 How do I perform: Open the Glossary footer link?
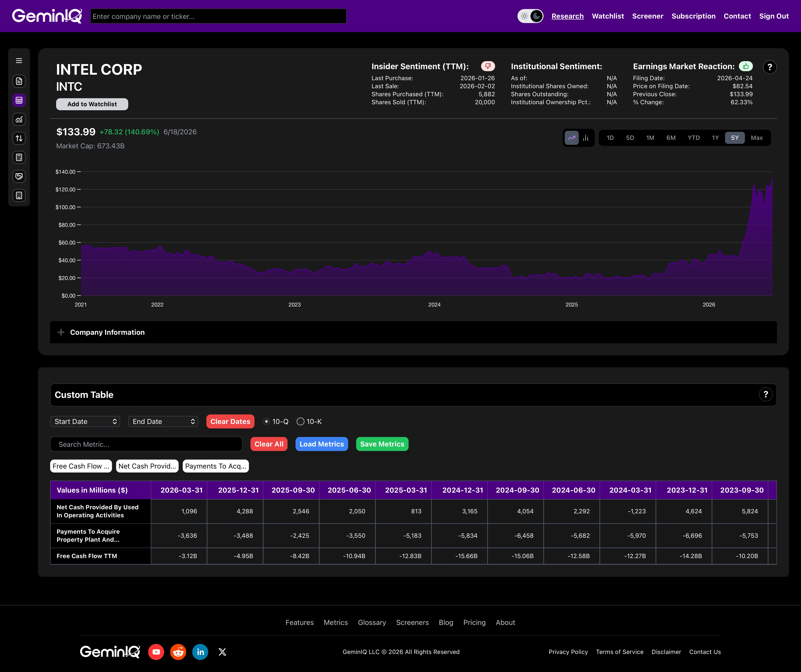(x=372, y=622)
